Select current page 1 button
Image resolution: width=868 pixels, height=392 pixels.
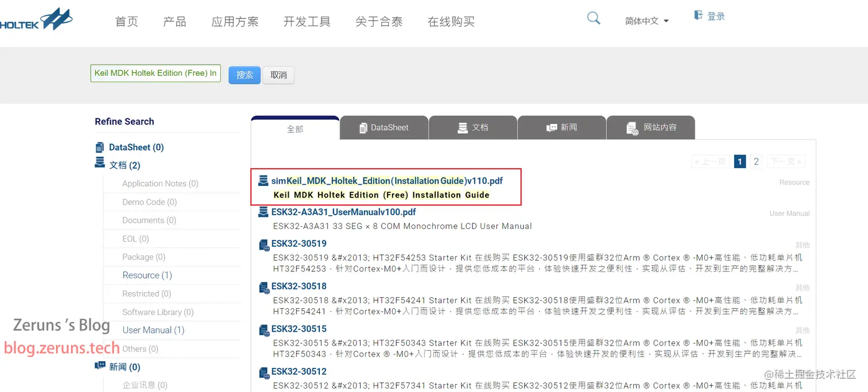click(x=740, y=161)
